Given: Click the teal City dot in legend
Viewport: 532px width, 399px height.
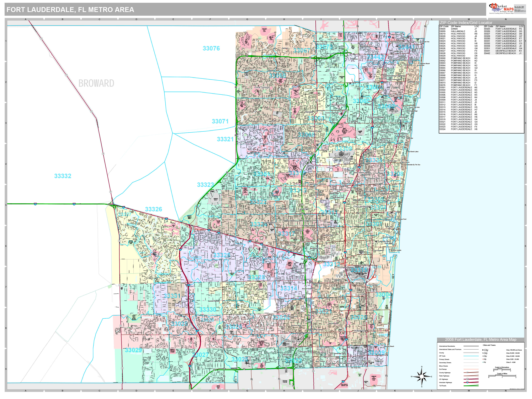Looking at the screenshot, I should click(483, 362).
